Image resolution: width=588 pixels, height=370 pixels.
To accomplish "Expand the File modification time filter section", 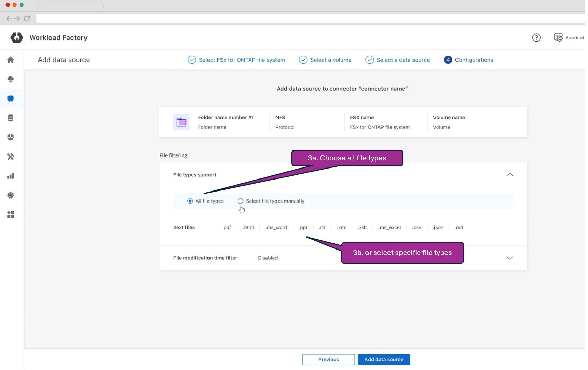I will [510, 258].
